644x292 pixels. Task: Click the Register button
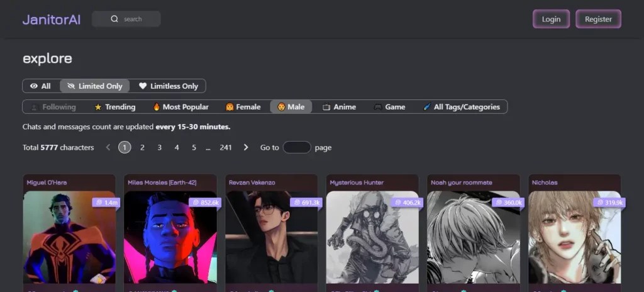(x=599, y=19)
